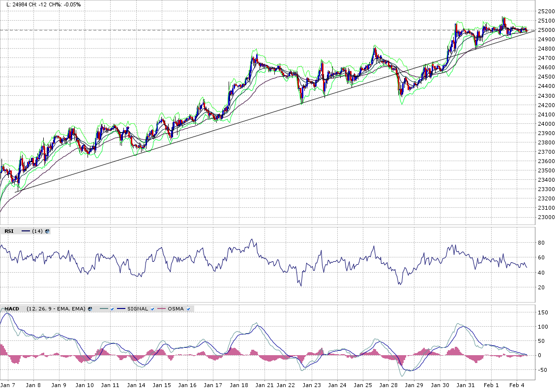Click the 23700 price axis label

(x=546, y=152)
